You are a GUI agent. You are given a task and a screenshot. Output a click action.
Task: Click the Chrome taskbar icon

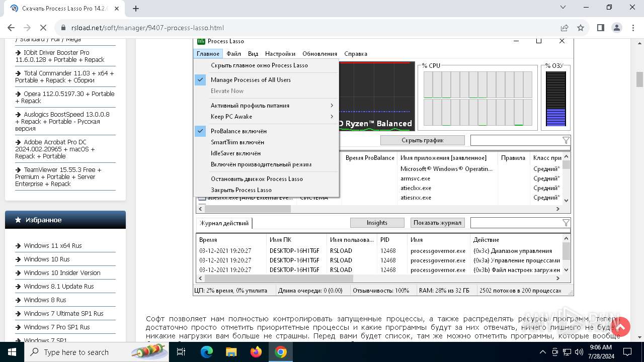tap(280, 352)
